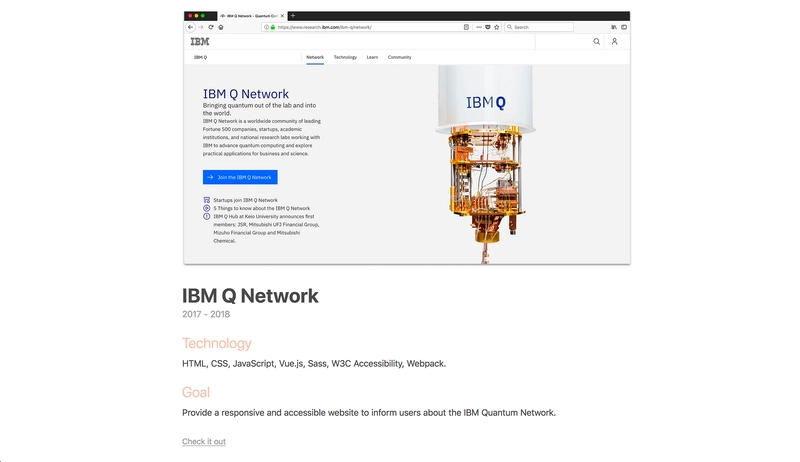Open a new tab with plus icon
The height and width of the screenshot is (462, 800).
point(292,16)
